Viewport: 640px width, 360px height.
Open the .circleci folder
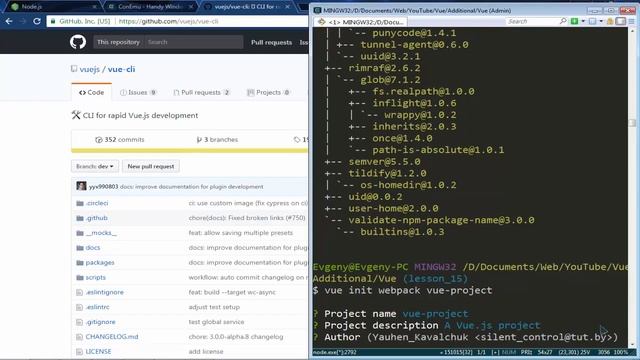[x=97, y=203]
